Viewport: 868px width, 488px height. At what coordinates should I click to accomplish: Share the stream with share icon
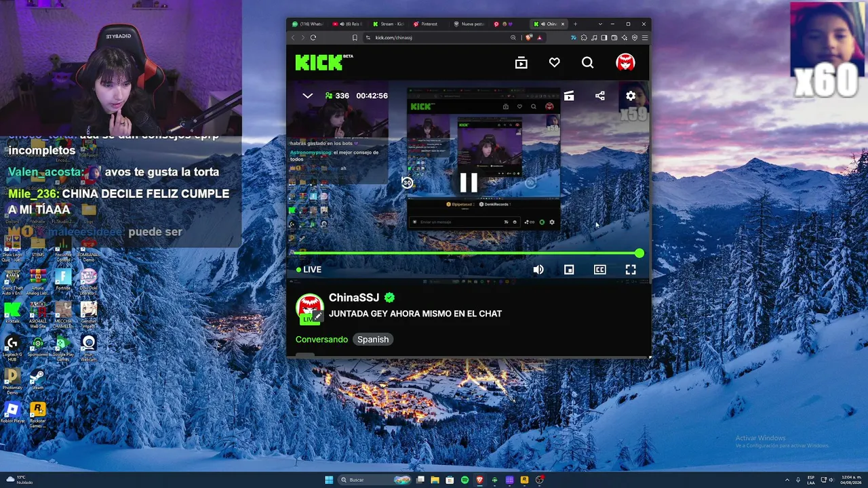point(599,96)
